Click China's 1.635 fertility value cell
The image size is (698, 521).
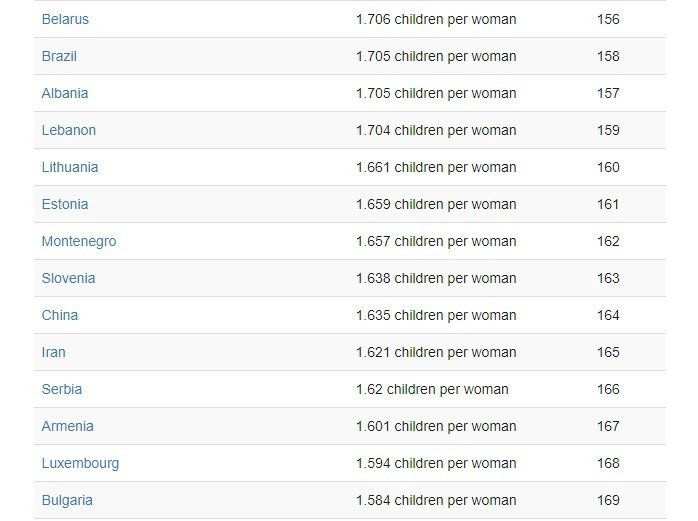436,315
